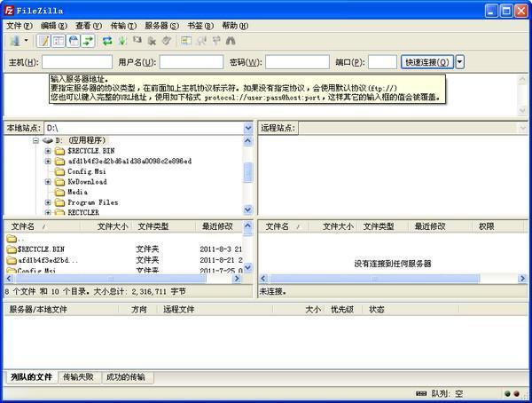Open the 查看(V) menu
This screenshot has width=532, height=403.
click(88, 26)
